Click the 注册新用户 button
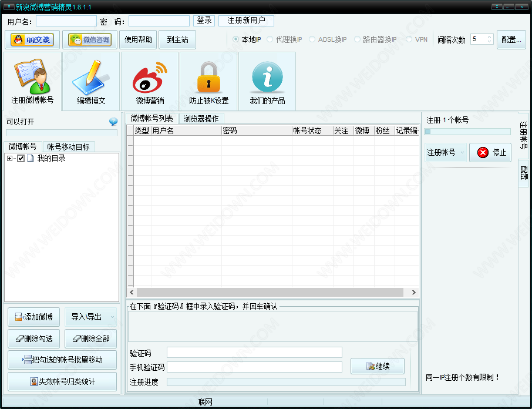532x409 pixels. click(x=246, y=21)
